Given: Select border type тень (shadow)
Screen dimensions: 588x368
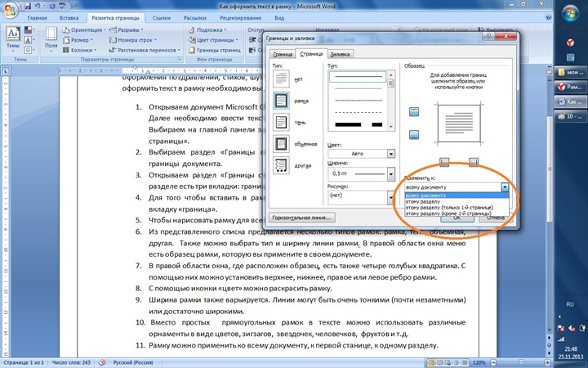Looking at the screenshot, I should tap(281, 123).
